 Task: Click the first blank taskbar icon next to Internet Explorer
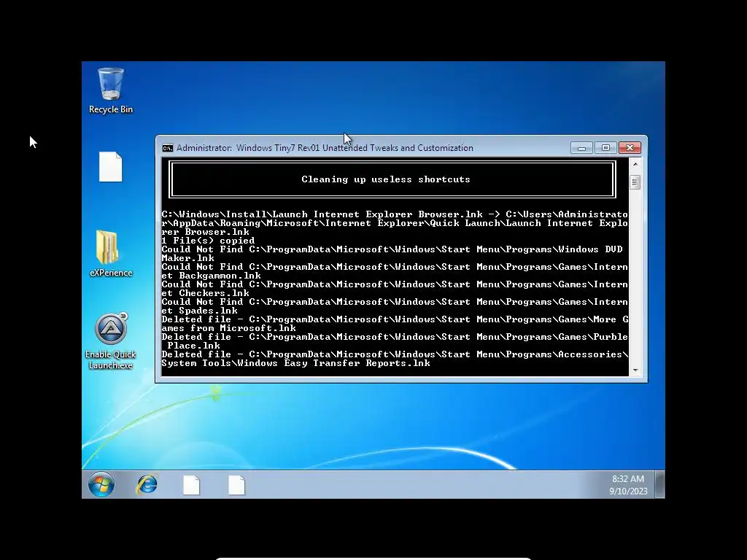pos(192,485)
